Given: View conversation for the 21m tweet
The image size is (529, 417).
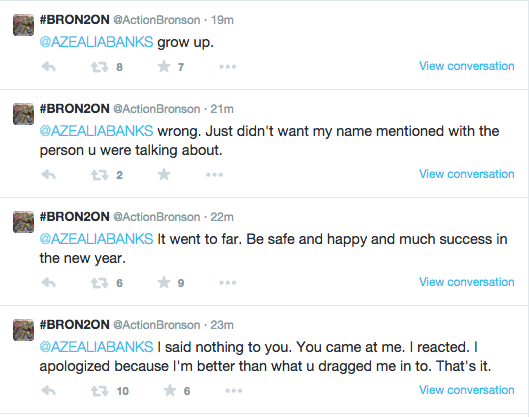Looking at the screenshot, I should pos(467,174).
